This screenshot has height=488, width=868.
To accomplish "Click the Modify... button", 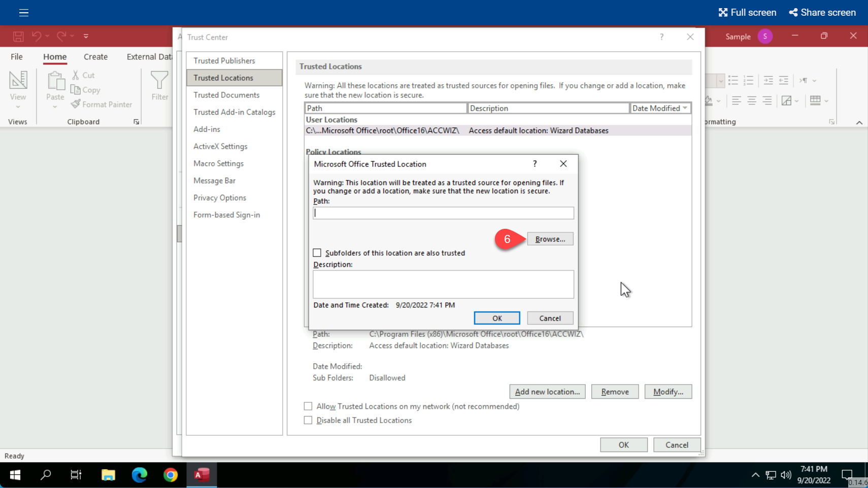I will click(668, 392).
